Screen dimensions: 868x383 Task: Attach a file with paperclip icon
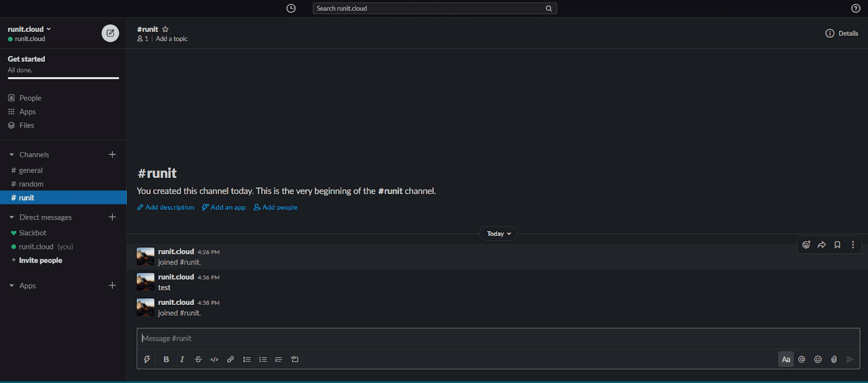[x=834, y=359]
